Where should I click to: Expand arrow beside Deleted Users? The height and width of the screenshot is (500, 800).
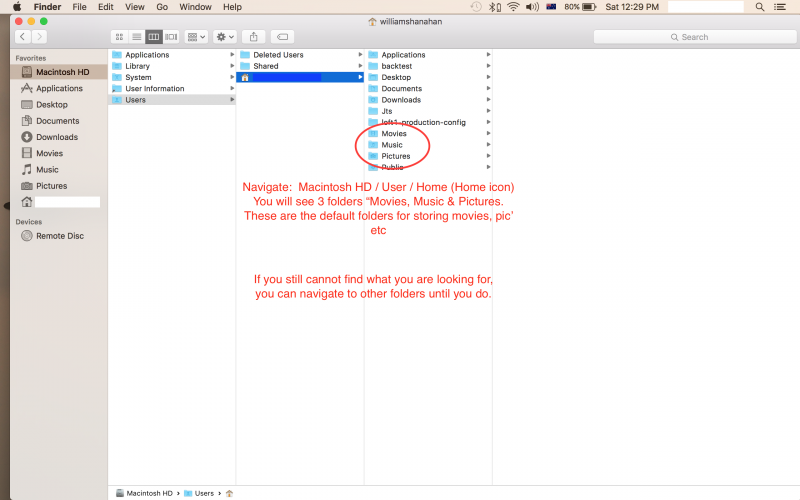(x=360, y=55)
